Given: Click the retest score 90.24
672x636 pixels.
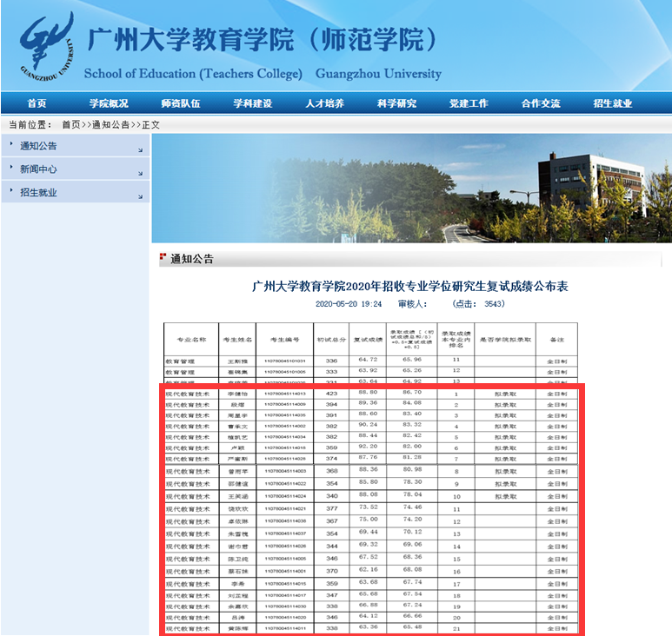Looking at the screenshot, I should [368, 424].
